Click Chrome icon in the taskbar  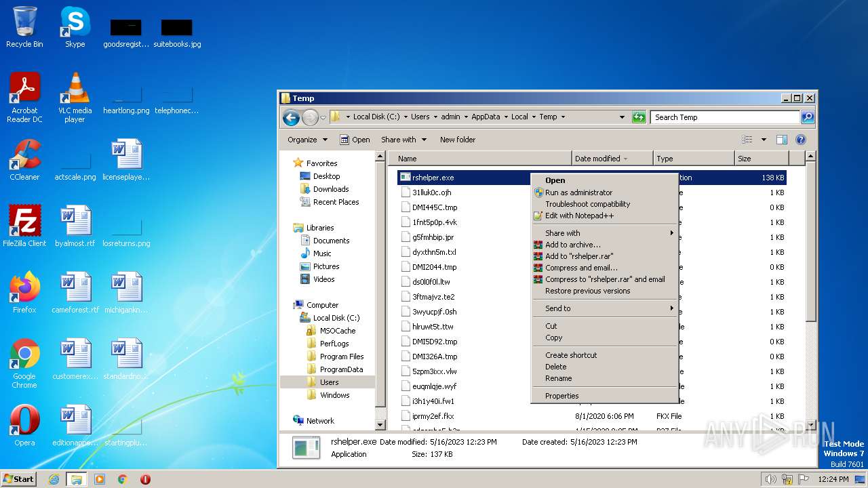click(122, 479)
